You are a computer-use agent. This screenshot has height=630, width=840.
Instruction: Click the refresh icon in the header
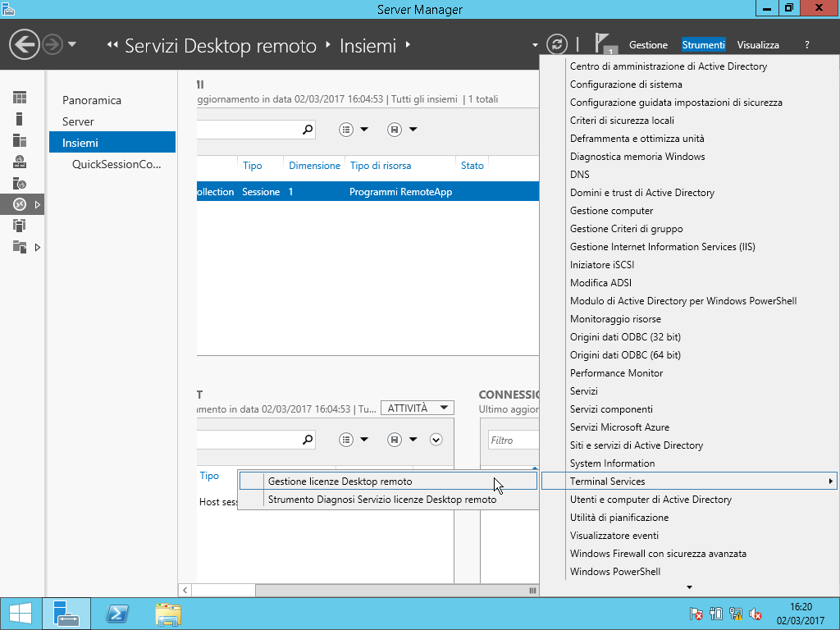(557, 44)
